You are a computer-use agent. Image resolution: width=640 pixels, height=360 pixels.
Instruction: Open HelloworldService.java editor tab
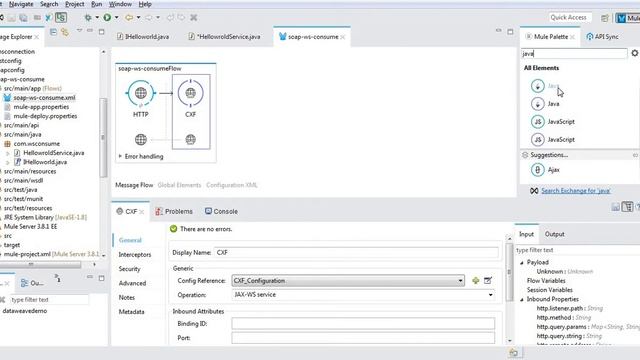point(224,37)
